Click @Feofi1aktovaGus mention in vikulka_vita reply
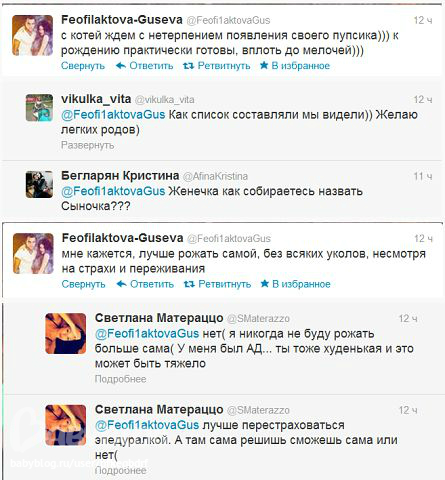Screen dimensions: 445x480 click(x=113, y=115)
